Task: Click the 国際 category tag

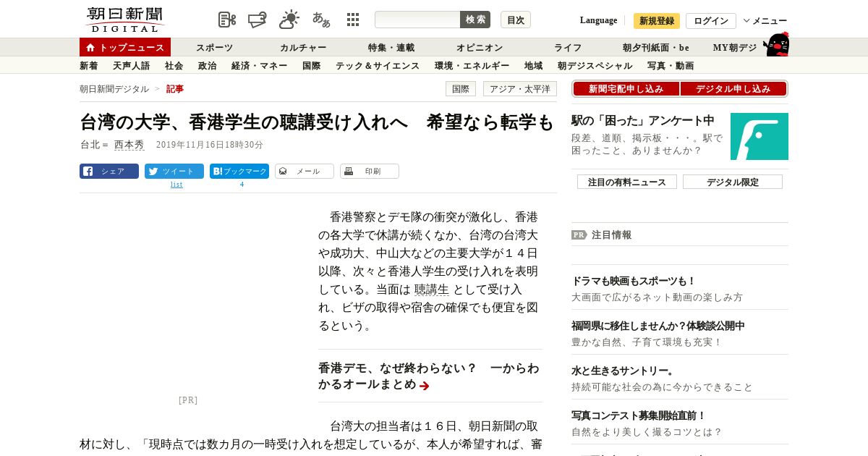Action: pos(461,89)
